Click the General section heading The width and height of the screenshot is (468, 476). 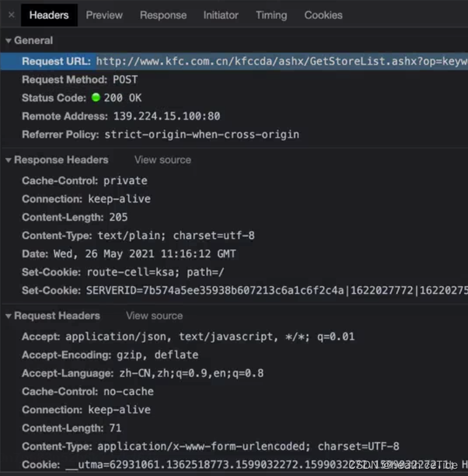point(33,40)
